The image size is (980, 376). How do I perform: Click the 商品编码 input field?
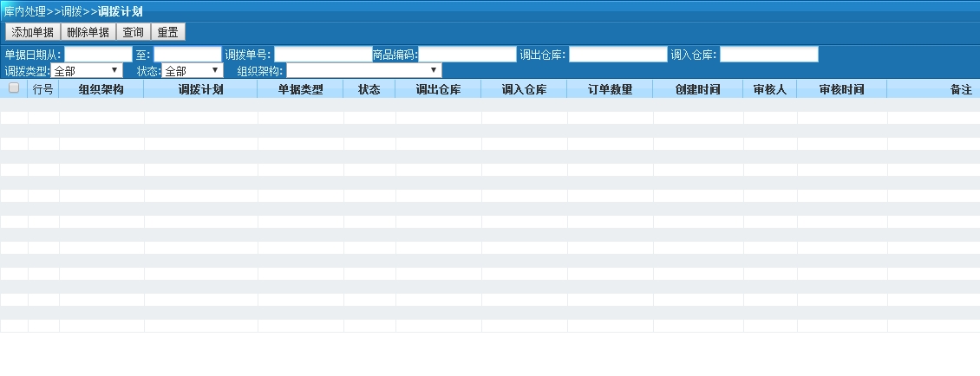[467, 55]
